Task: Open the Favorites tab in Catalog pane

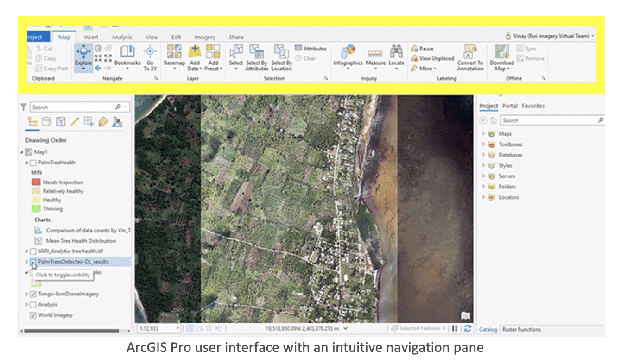Action: click(533, 106)
